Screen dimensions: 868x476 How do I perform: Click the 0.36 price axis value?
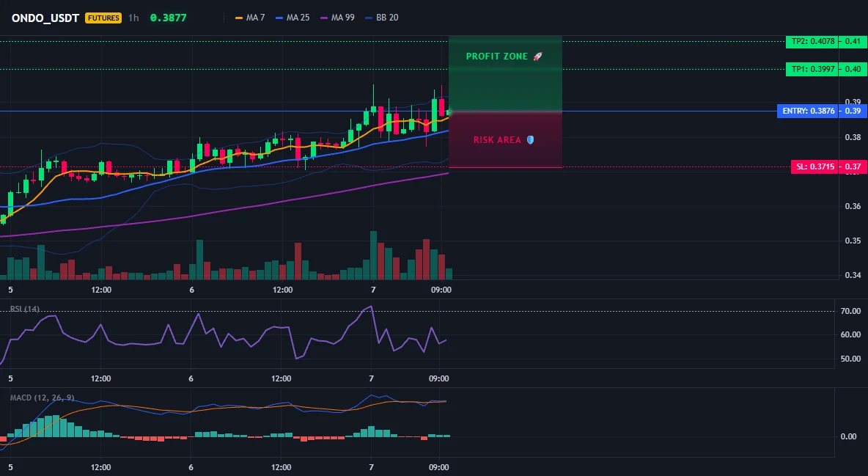853,206
